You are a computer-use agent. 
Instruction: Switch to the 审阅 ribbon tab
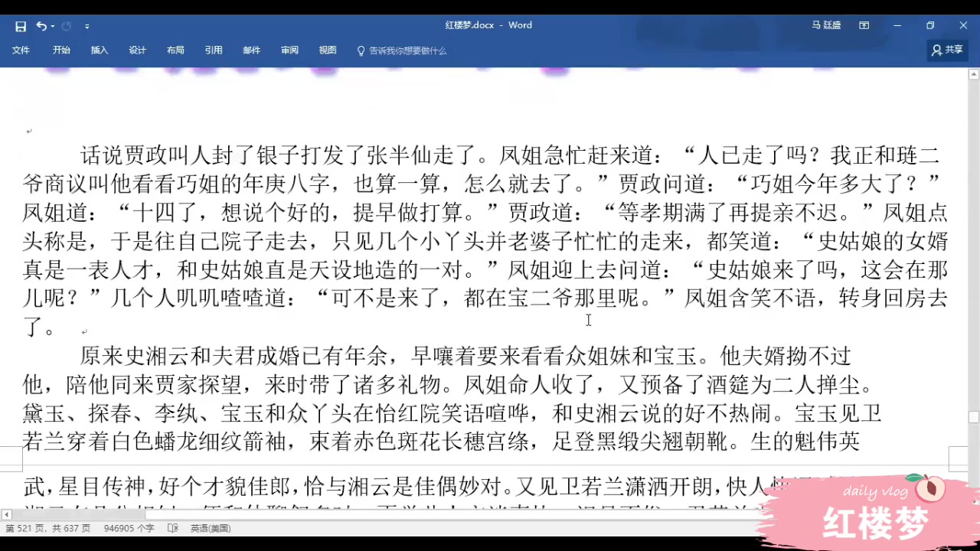coord(289,51)
